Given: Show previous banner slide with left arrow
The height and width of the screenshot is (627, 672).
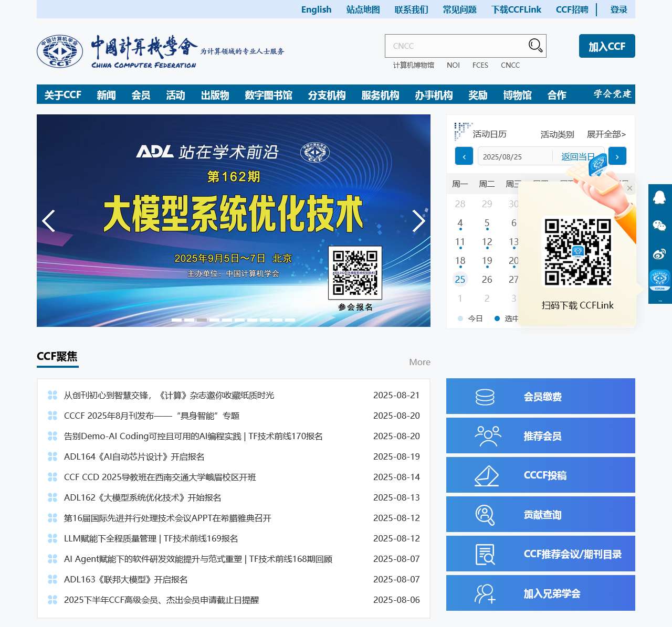Looking at the screenshot, I should point(48,221).
